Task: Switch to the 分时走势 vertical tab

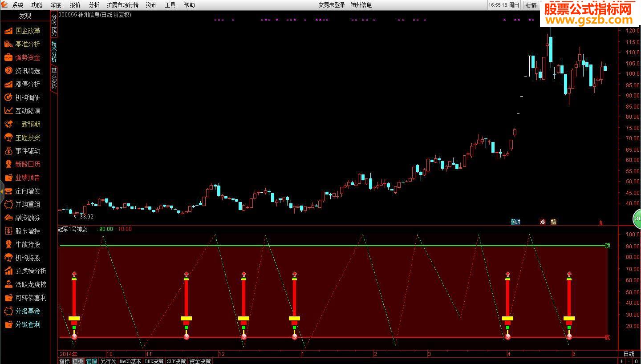Action: pos(54,24)
